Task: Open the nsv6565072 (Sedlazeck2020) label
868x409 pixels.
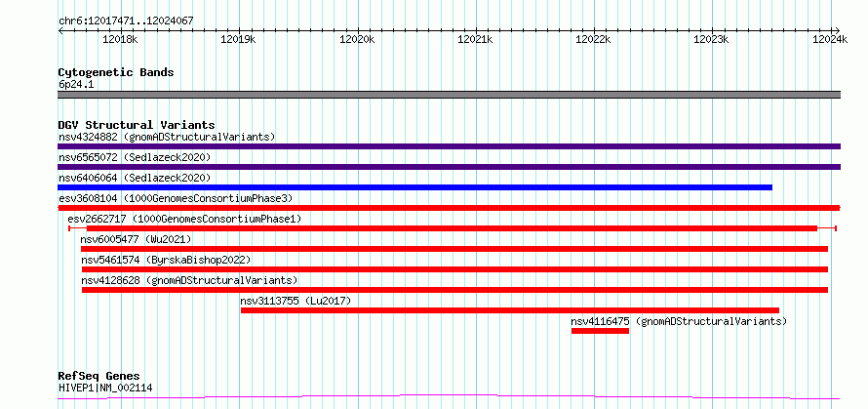Action: pos(135,157)
